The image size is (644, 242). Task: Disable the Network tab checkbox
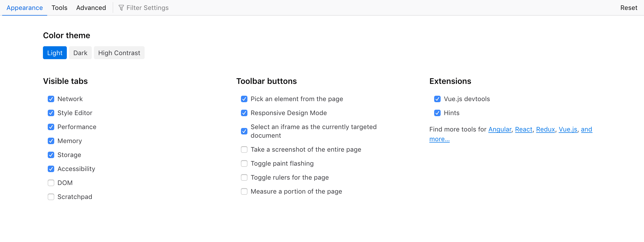[51, 99]
